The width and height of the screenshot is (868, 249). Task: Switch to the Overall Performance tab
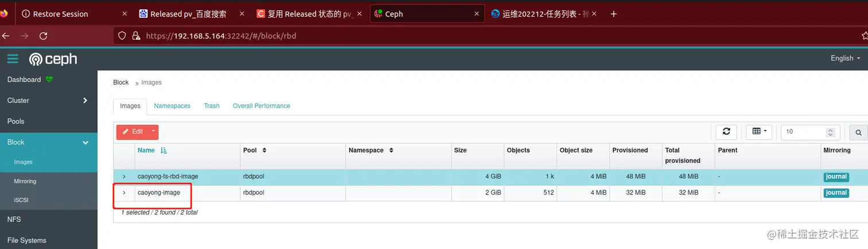pos(261,106)
